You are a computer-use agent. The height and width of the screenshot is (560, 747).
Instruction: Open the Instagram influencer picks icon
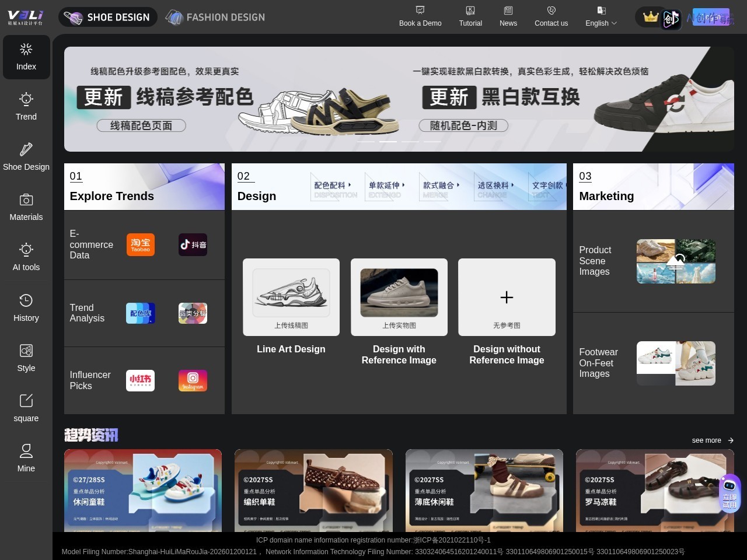pyautogui.click(x=193, y=380)
